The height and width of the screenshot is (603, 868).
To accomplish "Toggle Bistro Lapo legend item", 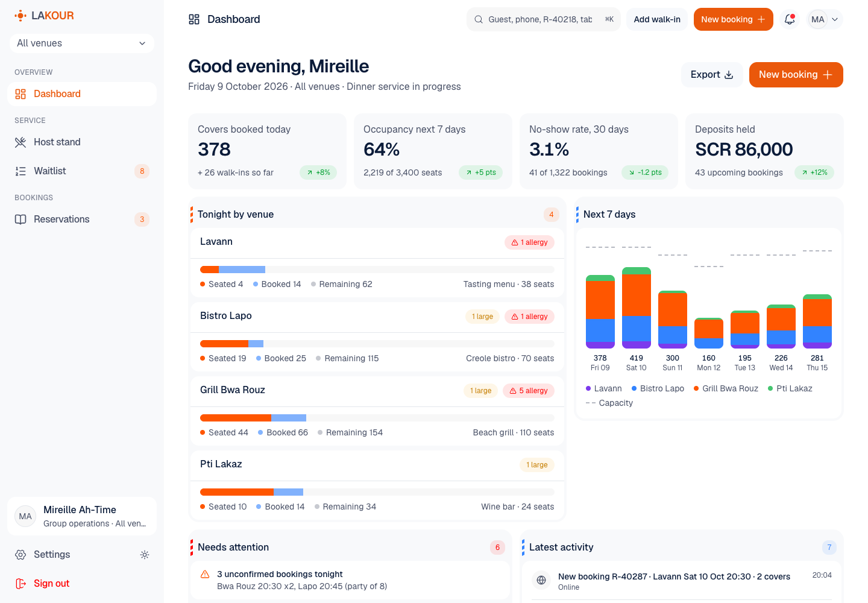I will (658, 389).
